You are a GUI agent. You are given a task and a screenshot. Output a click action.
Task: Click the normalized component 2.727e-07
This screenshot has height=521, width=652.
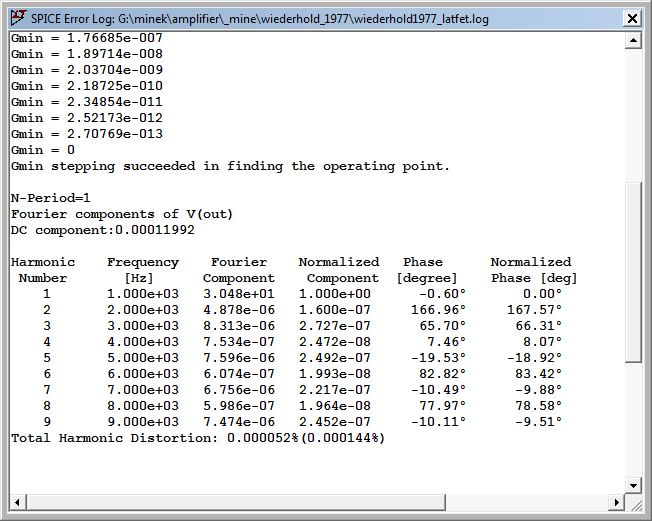coord(335,326)
